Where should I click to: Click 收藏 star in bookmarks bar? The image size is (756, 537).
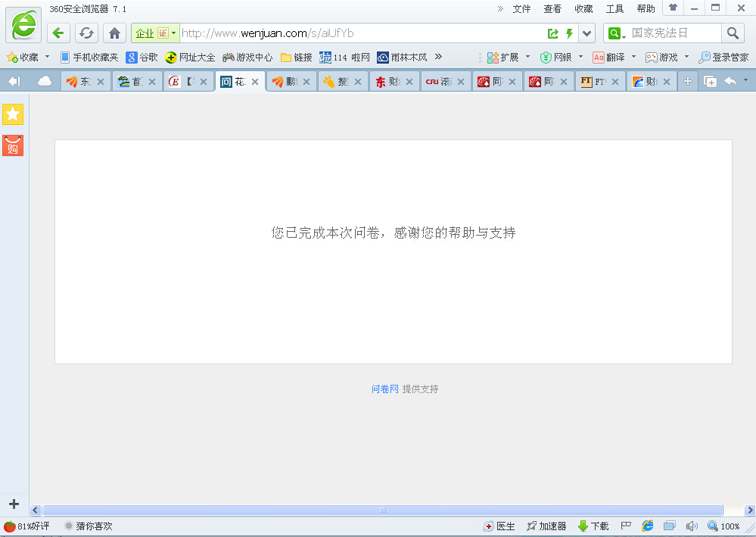tap(22, 58)
